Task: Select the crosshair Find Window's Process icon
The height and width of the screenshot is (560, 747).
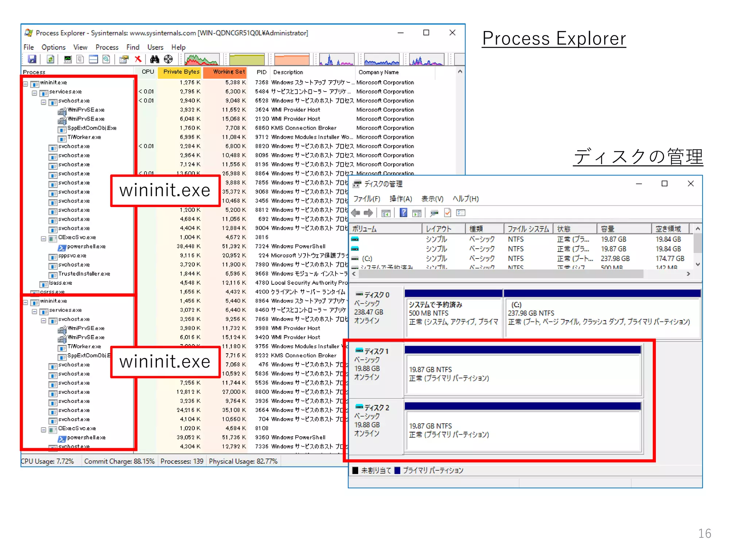Action: [x=168, y=59]
